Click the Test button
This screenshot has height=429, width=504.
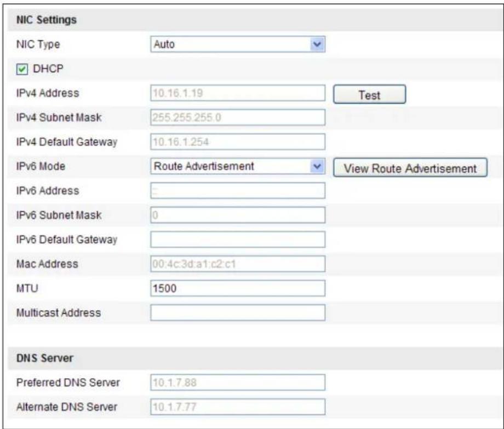click(x=369, y=95)
